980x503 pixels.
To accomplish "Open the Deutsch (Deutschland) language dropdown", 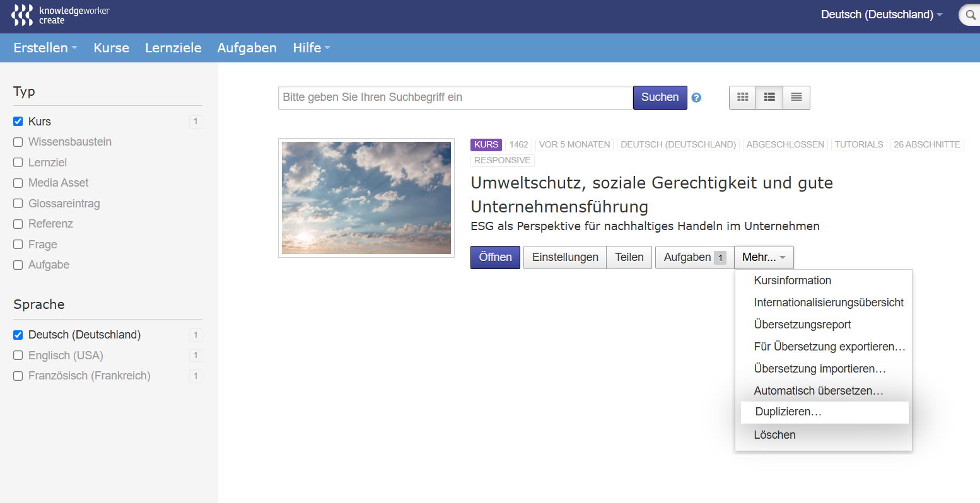I will pos(882,14).
